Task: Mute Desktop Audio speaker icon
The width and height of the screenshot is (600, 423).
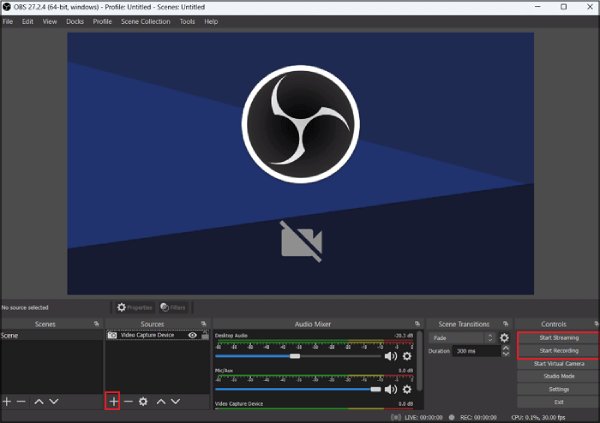Action: click(390, 356)
